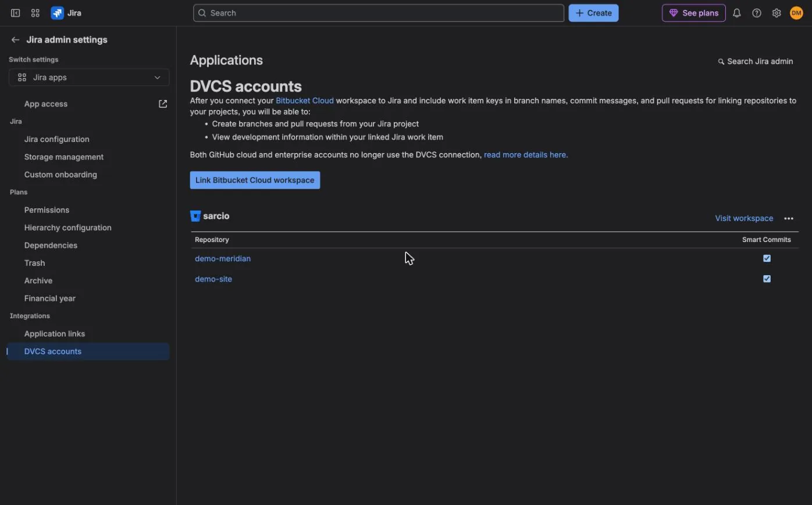
Task: Open the settings gear icon
Action: [777, 13]
